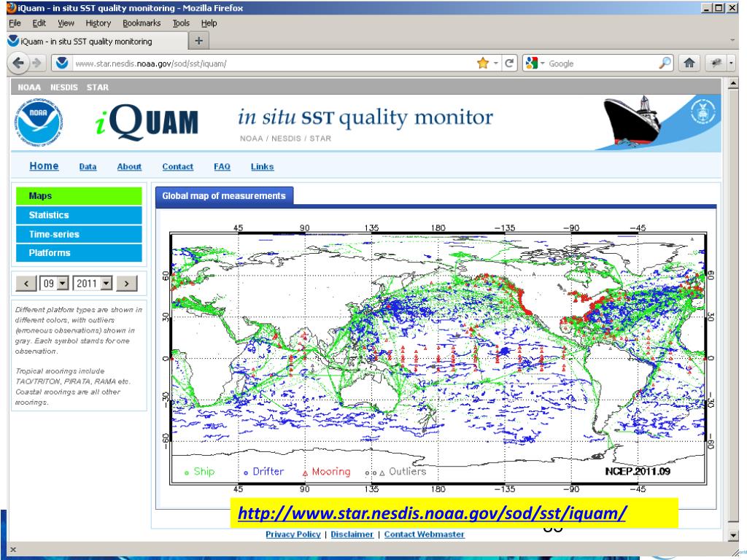Click the Ship legend entry
The height and width of the screenshot is (560, 747).
(x=199, y=472)
